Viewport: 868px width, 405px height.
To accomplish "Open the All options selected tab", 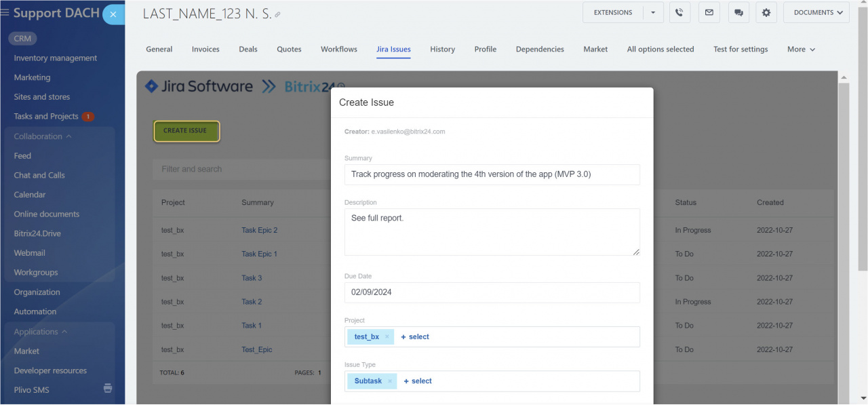I will pos(660,50).
